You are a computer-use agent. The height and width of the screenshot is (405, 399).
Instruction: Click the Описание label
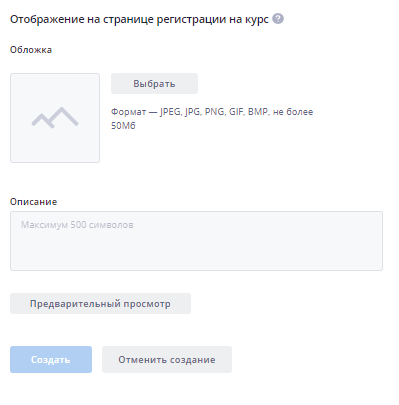[x=33, y=202]
